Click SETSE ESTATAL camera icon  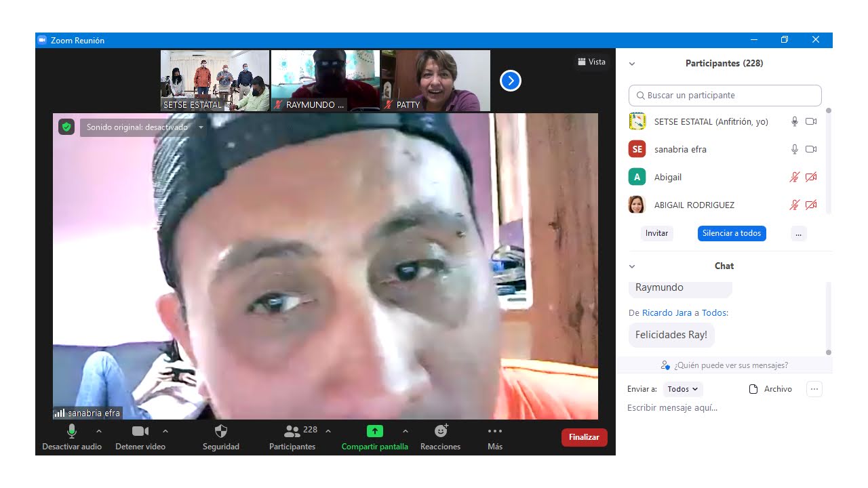(x=811, y=121)
